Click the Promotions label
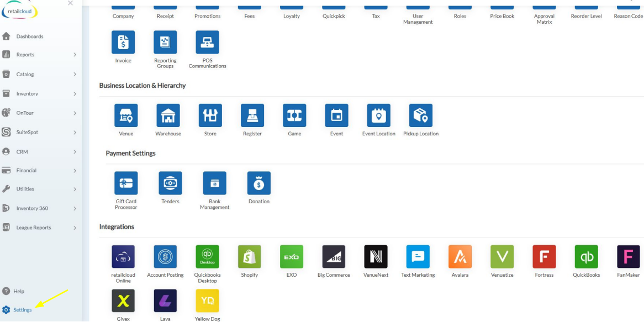This screenshot has height=322, width=644. coord(208,16)
